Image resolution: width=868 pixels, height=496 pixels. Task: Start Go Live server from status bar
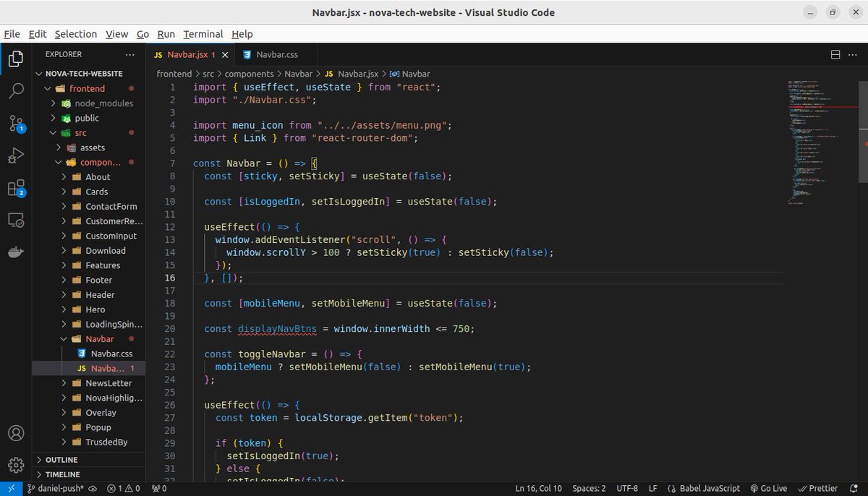(769, 489)
